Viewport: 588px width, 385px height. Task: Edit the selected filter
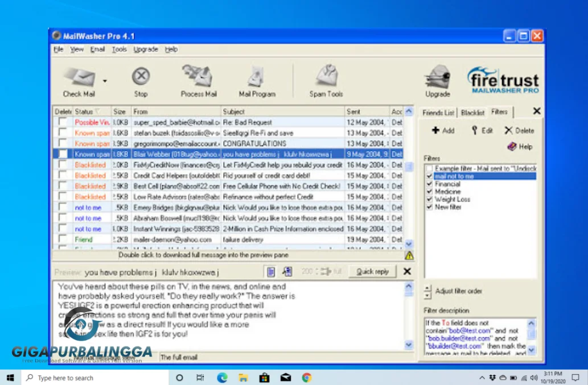pos(482,130)
